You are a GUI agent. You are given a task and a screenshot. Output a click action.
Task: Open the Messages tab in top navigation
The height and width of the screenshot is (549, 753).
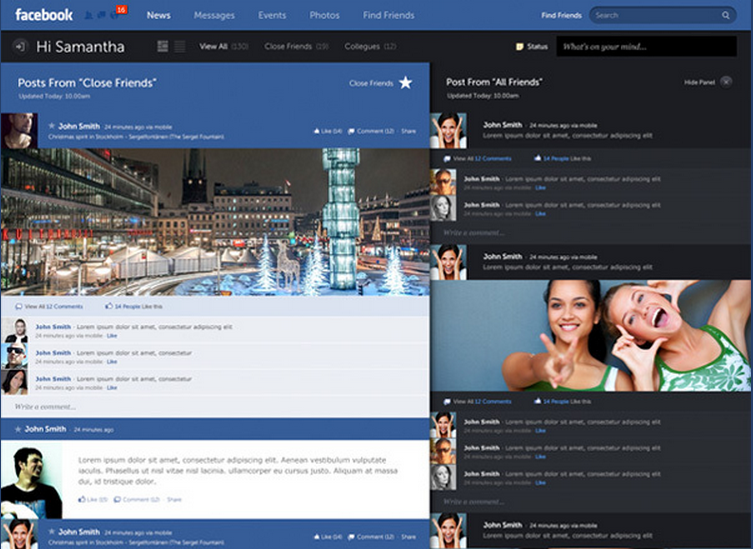tap(214, 16)
